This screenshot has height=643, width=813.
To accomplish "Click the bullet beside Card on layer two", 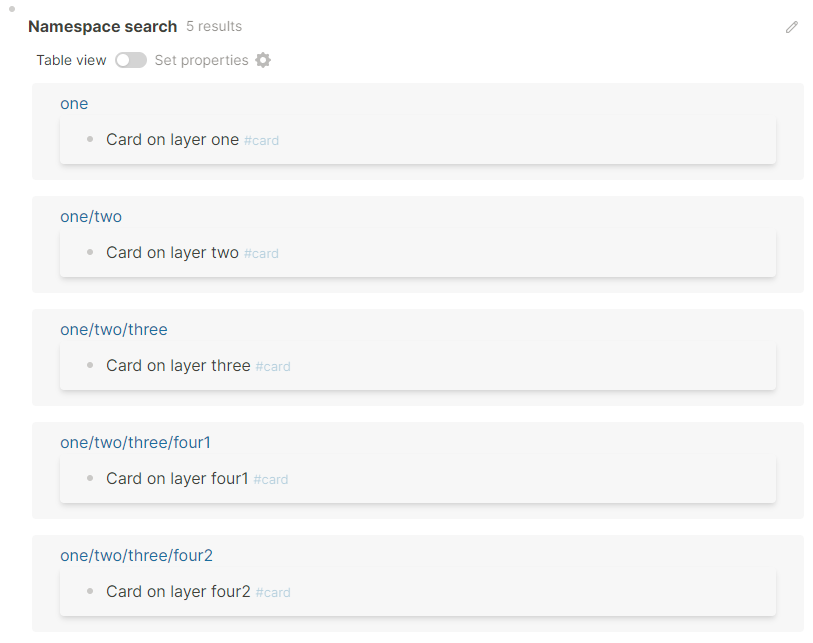I will (x=90, y=252).
